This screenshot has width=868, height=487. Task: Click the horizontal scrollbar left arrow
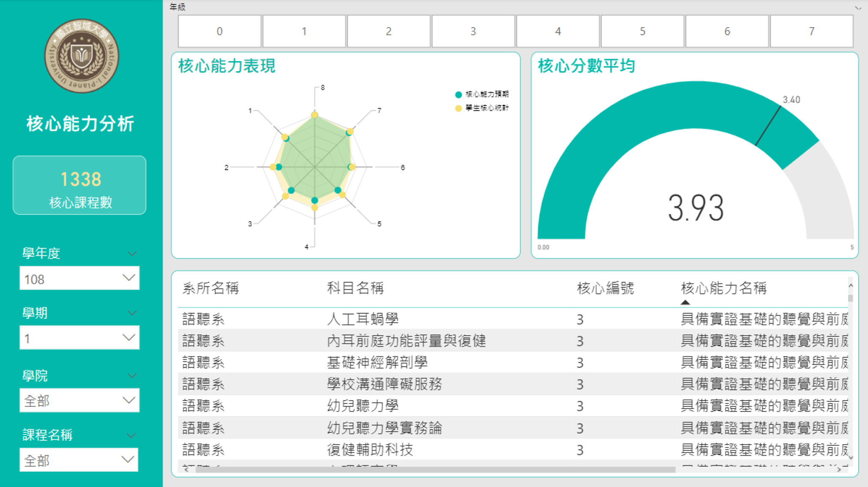coord(185,469)
